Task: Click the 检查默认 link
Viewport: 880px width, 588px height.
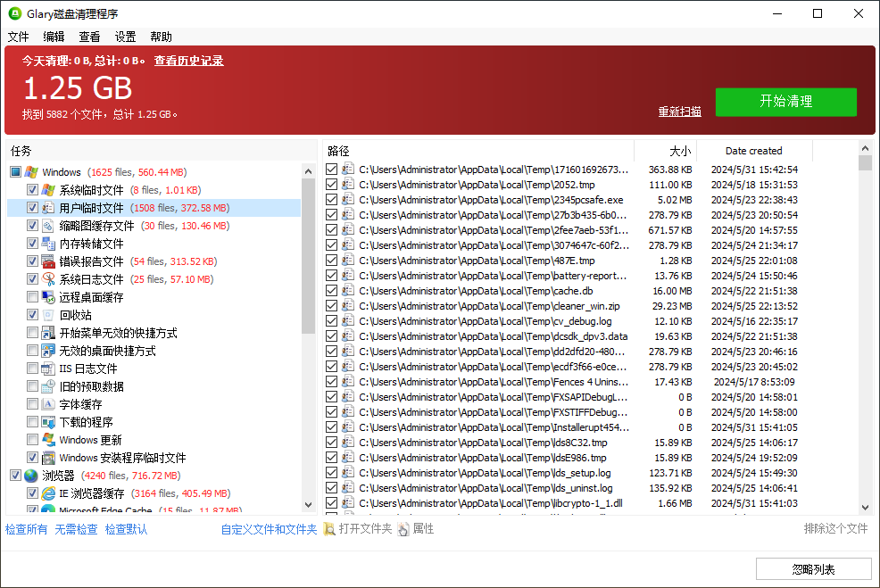Action: [126, 529]
